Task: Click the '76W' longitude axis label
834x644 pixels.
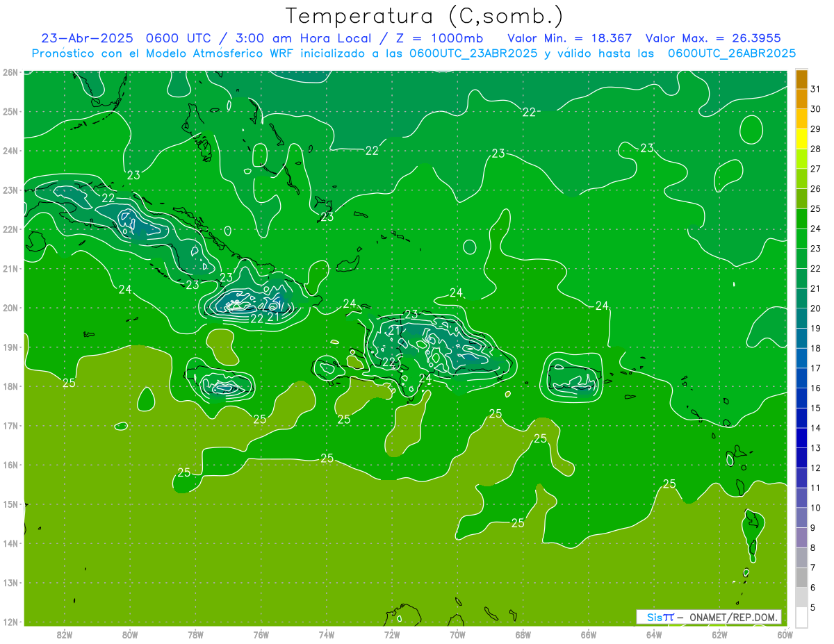Action: click(261, 634)
